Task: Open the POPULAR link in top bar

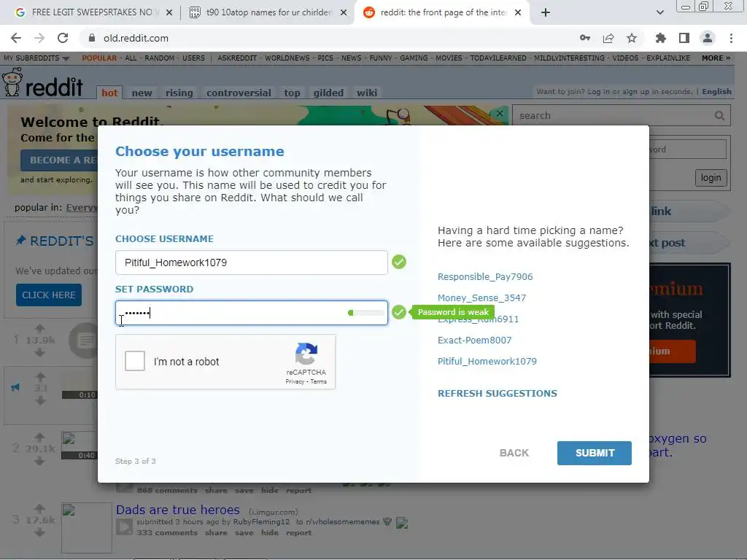Action: 99,58
